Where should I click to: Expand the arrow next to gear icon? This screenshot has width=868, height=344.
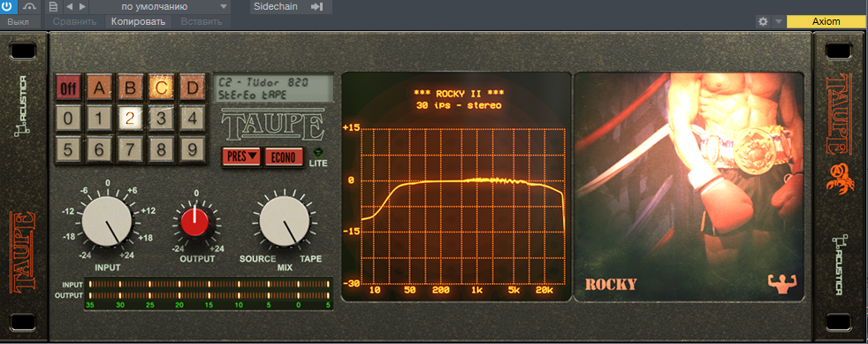click(x=778, y=21)
